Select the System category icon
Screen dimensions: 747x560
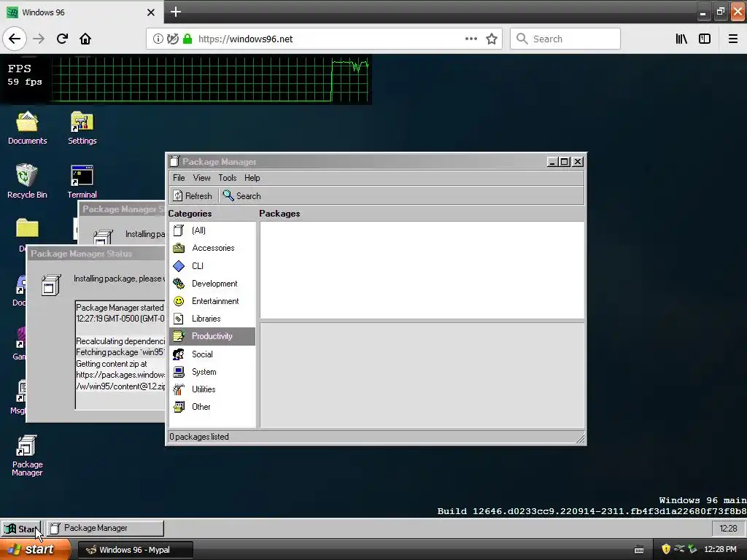[x=179, y=371]
